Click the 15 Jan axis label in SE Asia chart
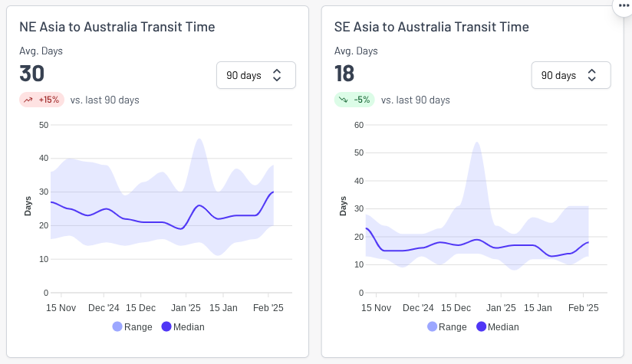 pos(538,308)
